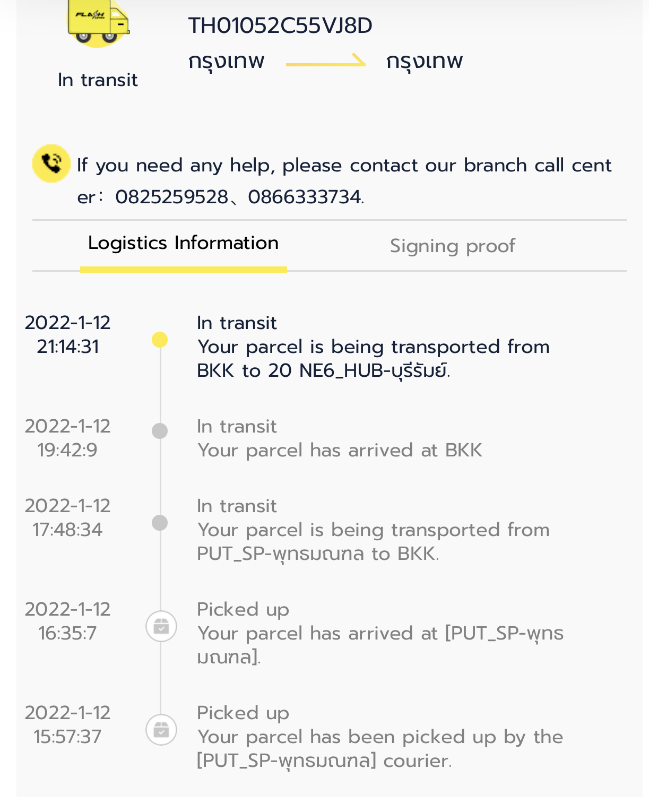Viewport: 649px width, 812px height.
Task: Tap the In transit label under truck
Action: (x=98, y=80)
